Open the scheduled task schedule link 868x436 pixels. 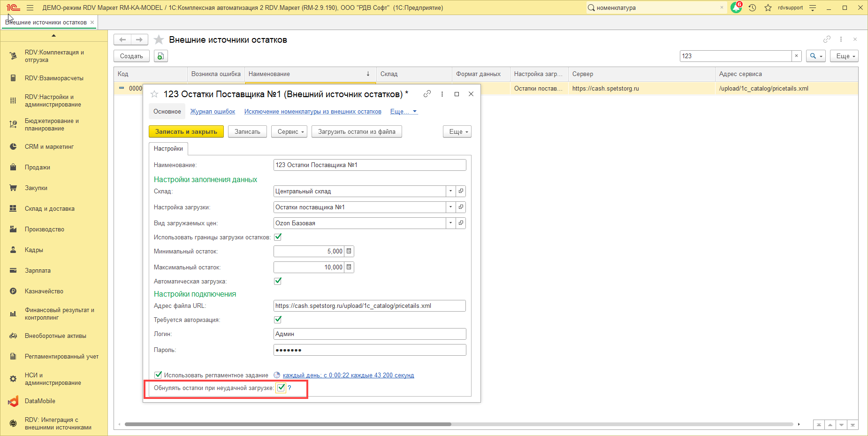pos(348,375)
